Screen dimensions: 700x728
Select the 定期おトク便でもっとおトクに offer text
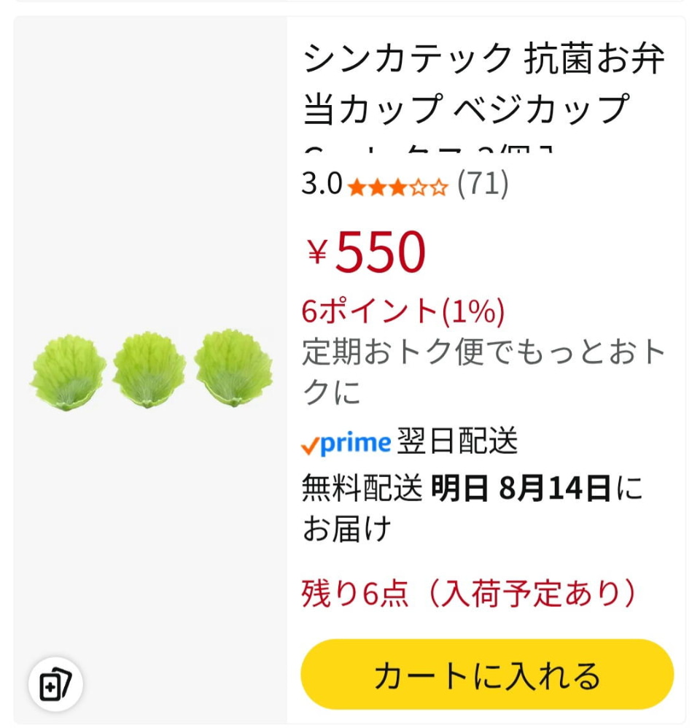[483, 372]
